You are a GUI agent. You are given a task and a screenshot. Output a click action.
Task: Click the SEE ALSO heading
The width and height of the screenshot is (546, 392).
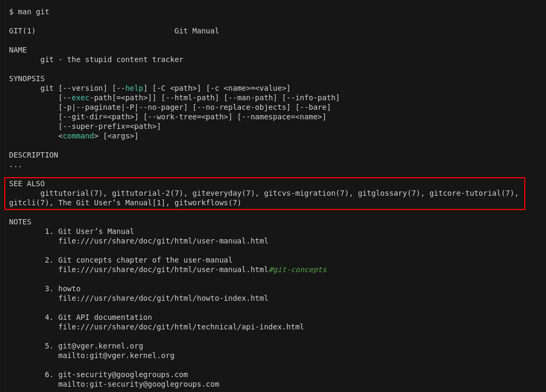click(x=27, y=184)
